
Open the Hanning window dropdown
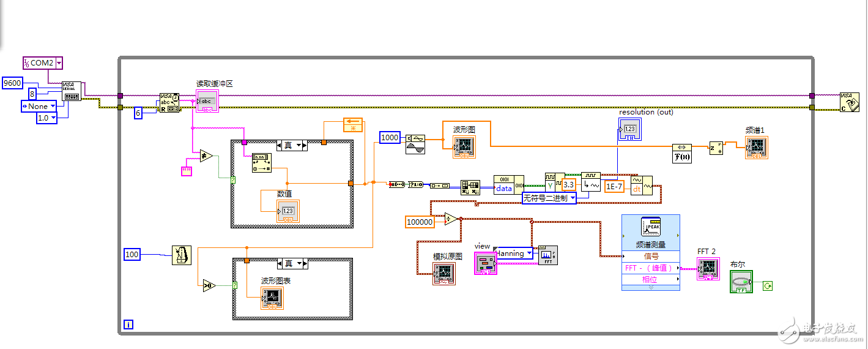(513, 253)
